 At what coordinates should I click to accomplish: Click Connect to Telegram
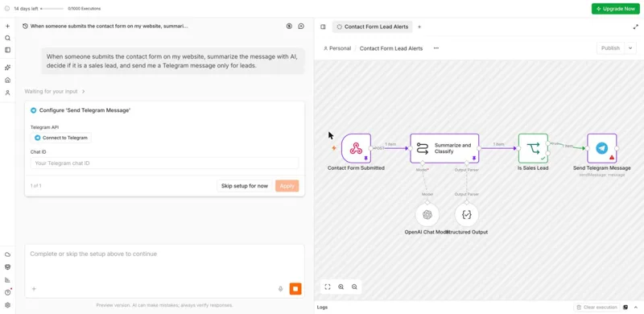pyautogui.click(x=61, y=138)
